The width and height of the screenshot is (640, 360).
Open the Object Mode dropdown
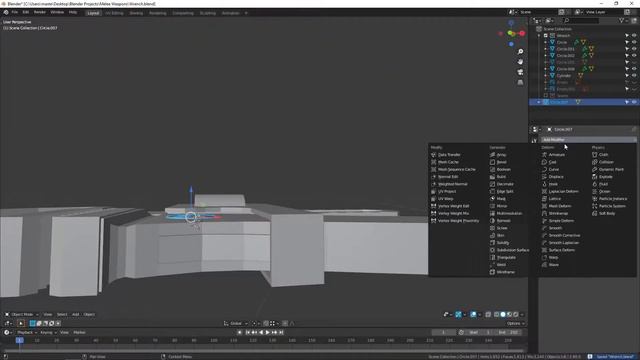pyautogui.click(x=22, y=314)
